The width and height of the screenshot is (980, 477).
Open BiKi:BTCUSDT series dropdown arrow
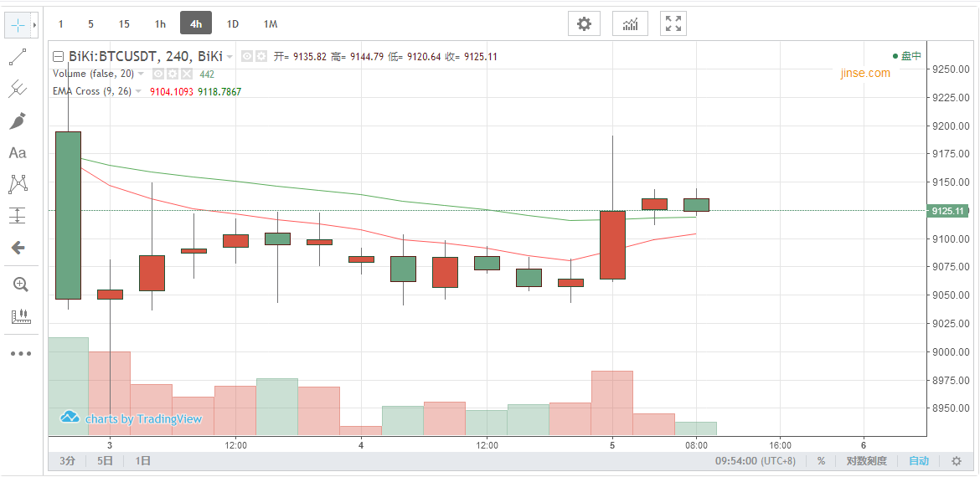tap(230, 57)
